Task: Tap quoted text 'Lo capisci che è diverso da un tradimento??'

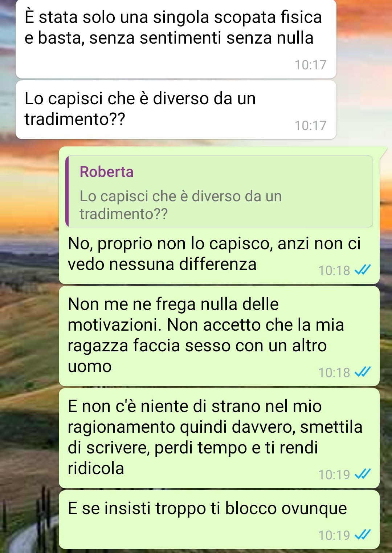Action: click(181, 205)
